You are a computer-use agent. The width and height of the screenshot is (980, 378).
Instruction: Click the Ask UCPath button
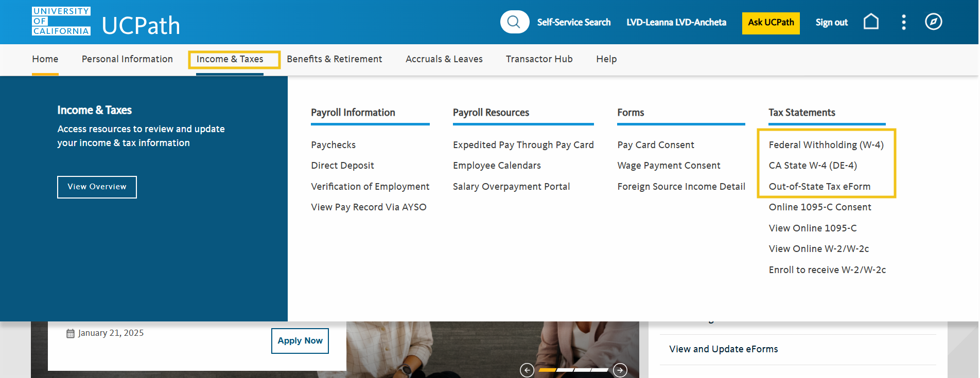pyautogui.click(x=771, y=23)
